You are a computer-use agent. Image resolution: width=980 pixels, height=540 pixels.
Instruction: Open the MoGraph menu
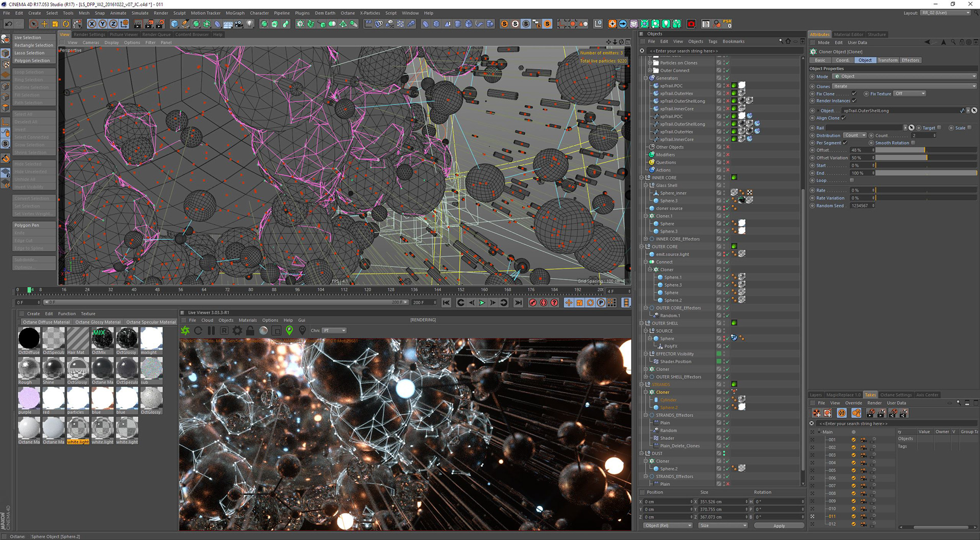click(235, 13)
